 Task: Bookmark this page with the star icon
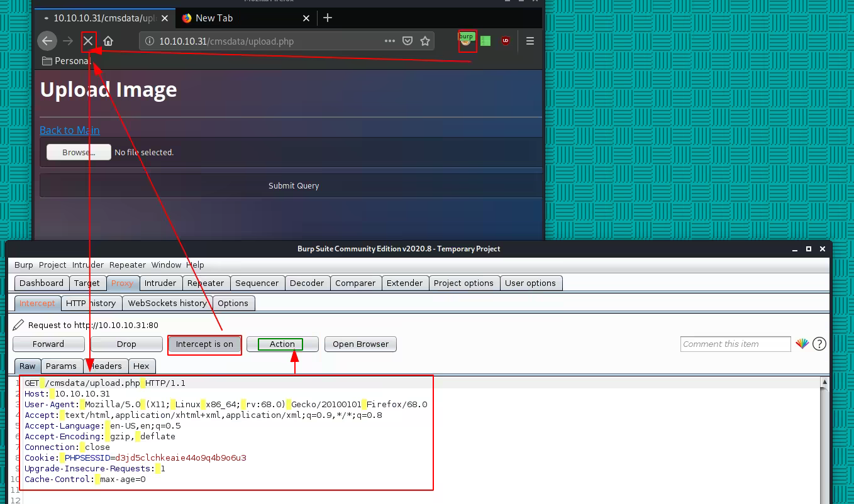pyautogui.click(x=425, y=41)
